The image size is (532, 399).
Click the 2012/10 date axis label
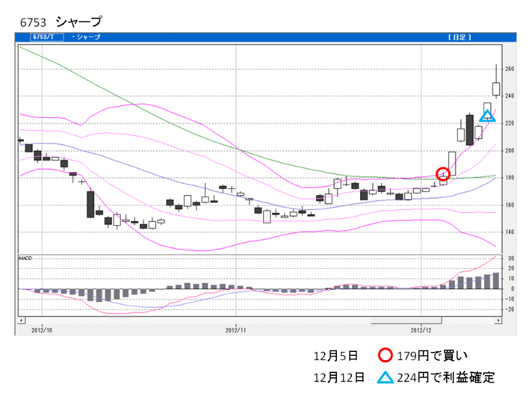coord(42,329)
